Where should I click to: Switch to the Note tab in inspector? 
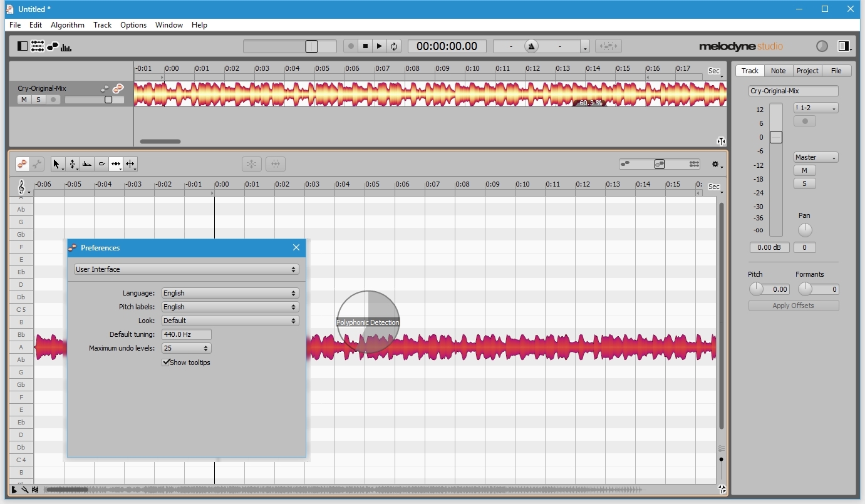click(x=778, y=71)
